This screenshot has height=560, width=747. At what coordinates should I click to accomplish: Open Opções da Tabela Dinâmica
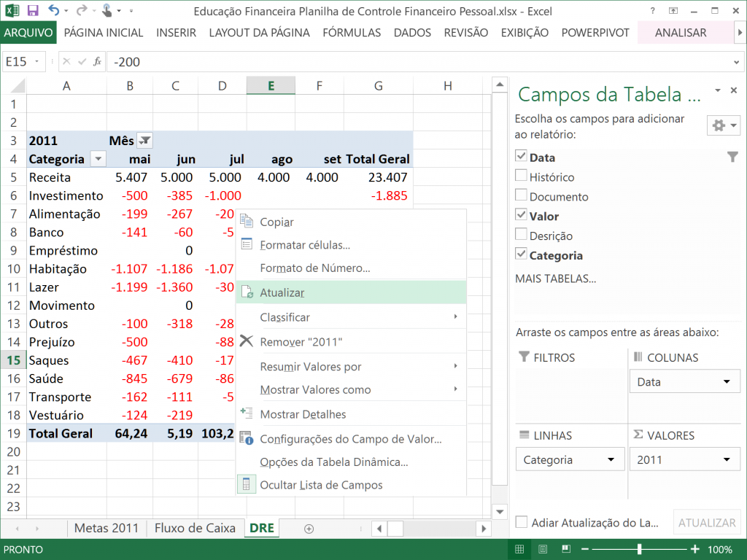(x=351, y=462)
